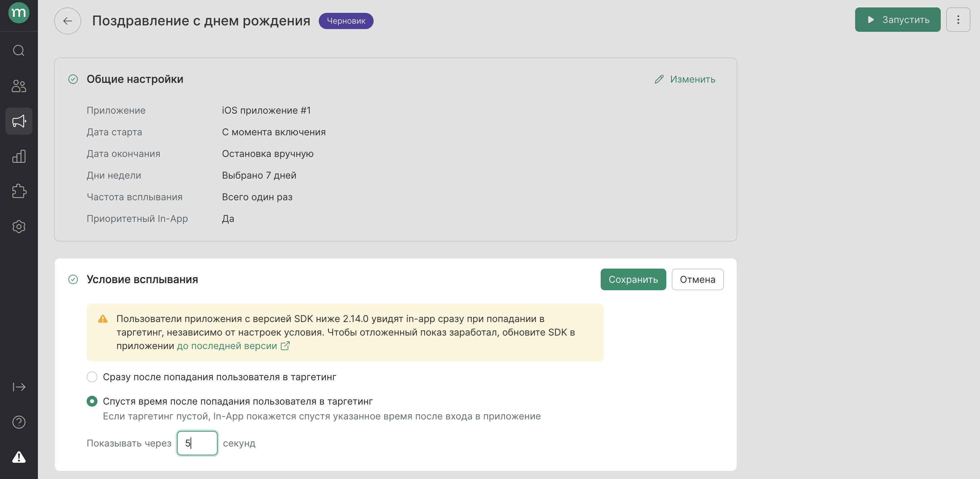This screenshot has height=479, width=980.
Task: Open the integrations puzzle icon
Action: (x=19, y=191)
